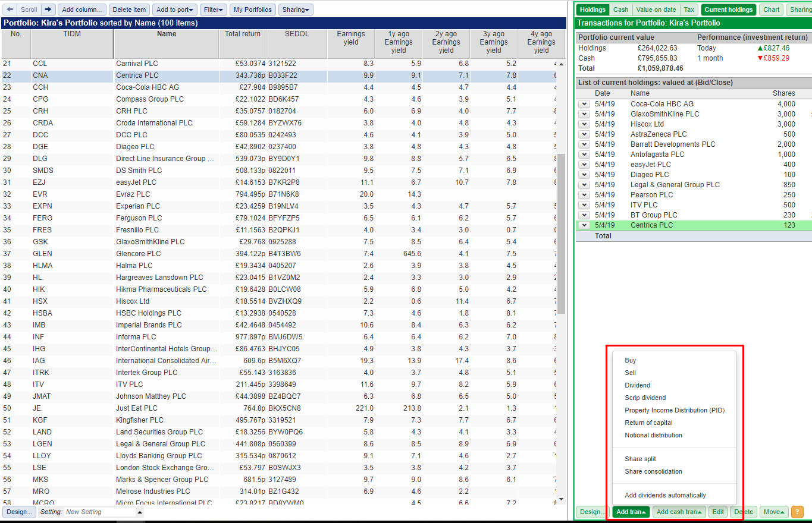Click the SEDOL column header

[297, 43]
